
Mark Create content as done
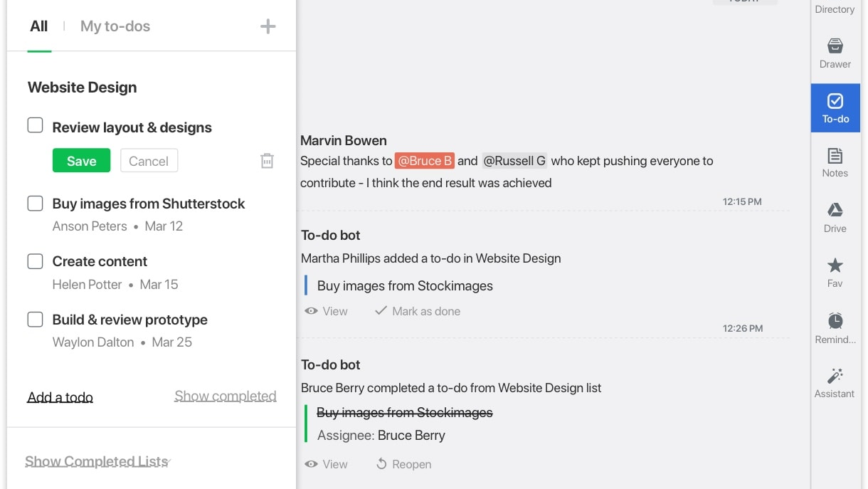click(x=35, y=261)
